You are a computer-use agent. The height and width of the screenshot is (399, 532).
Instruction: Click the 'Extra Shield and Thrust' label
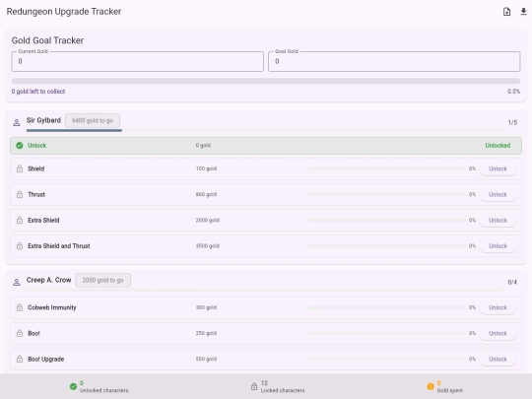point(59,246)
